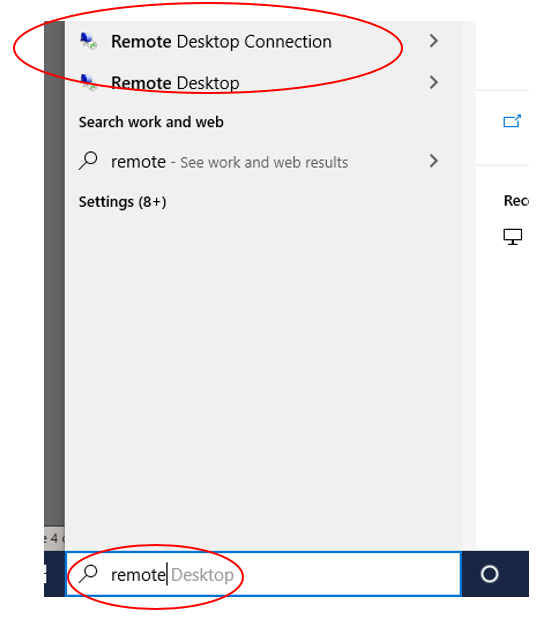
Task: Click the Remote Desktop app icon
Action: [88, 82]
